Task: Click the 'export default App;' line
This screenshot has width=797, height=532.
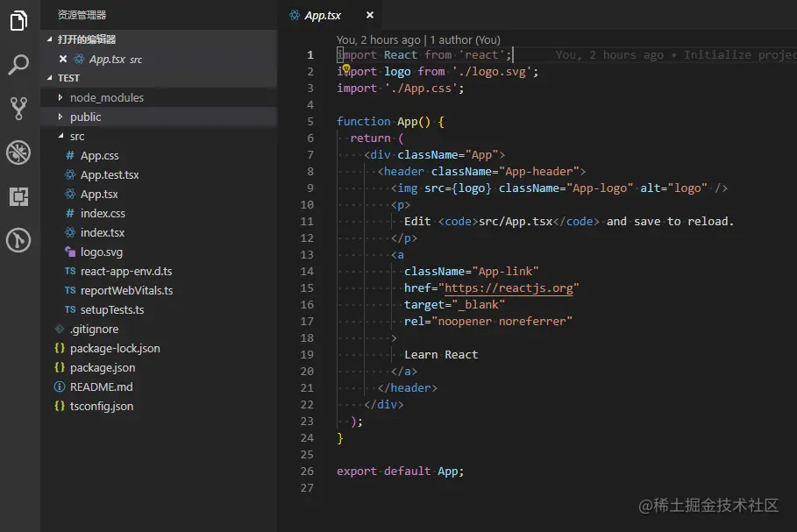Action: pos(400,471)
